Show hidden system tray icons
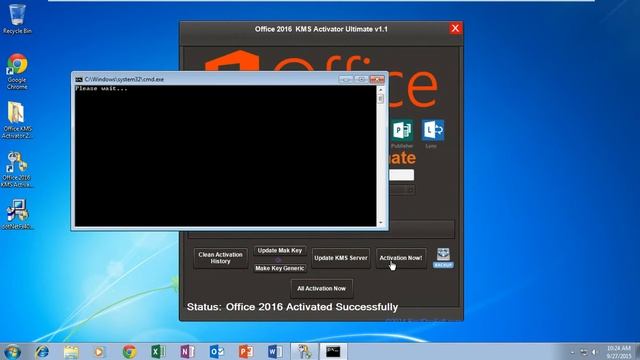The width and height of the screenshot is (640, 360). [x=572, y=352]
